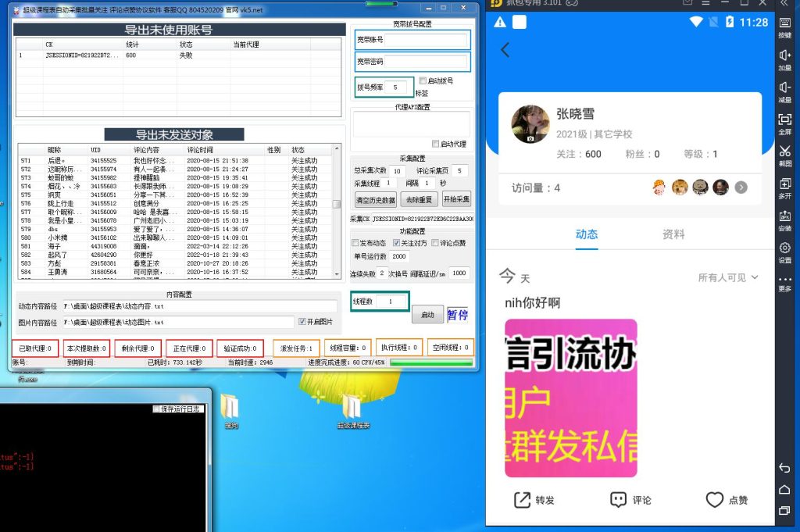Screen dimensions: 800x532
Task: Click the 点赞 heart icon
Action: coord(716,500)
